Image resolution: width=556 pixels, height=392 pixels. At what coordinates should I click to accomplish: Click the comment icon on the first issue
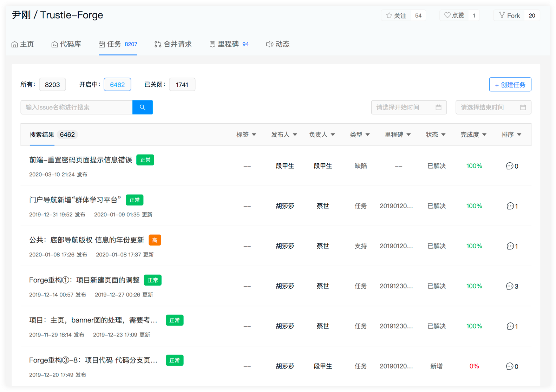[509, 166]
